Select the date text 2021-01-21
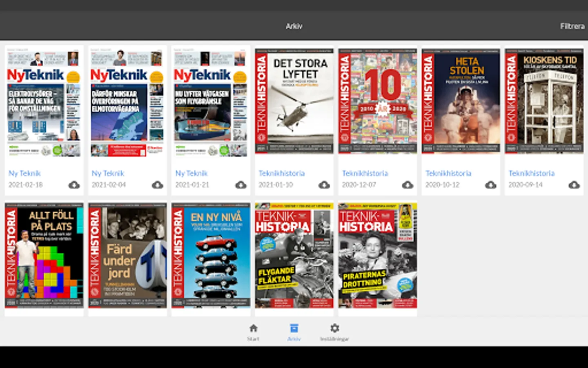The height and width of the screenshot is (368, 588). (x=192, y=185)
